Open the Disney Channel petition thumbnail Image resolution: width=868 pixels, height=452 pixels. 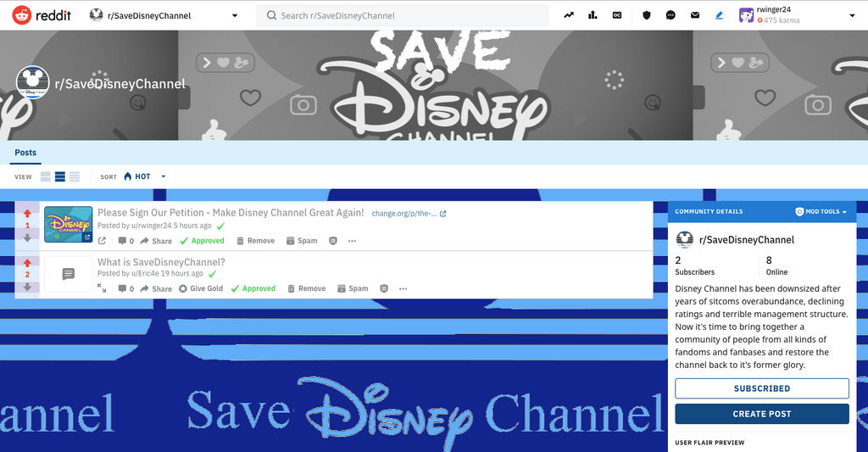[68, 225]
